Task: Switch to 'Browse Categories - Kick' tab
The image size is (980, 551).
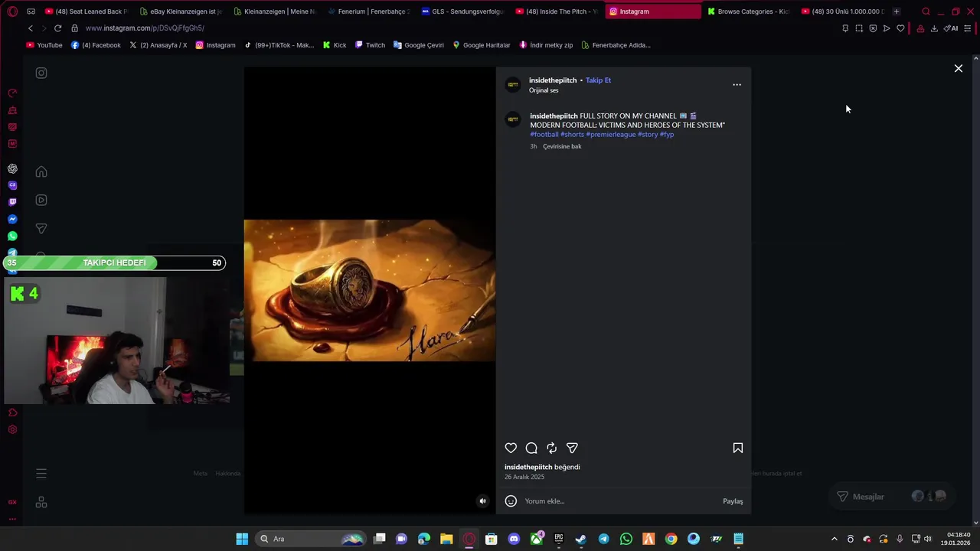Action: [x=748, y=11]
